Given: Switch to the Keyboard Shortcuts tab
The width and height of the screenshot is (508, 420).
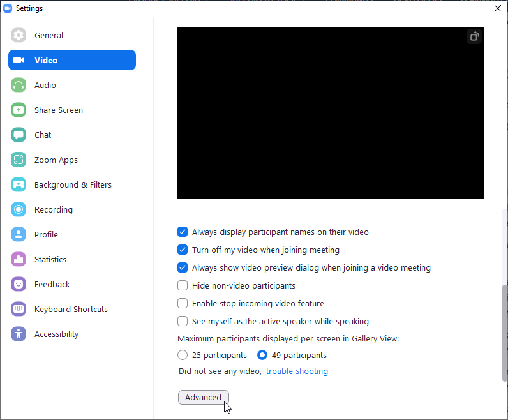Looking at the screenshot, I should pos(70,309).
